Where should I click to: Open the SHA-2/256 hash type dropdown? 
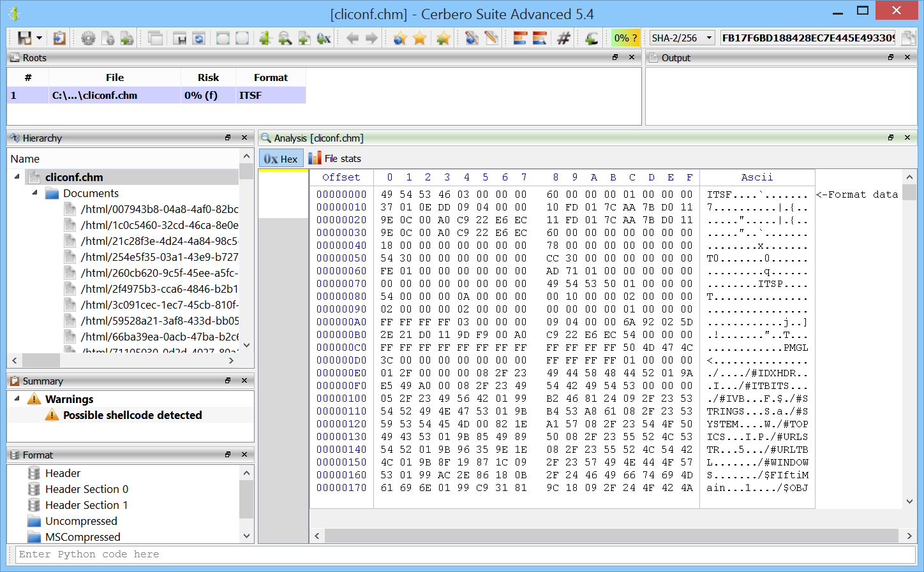(x=682, y=38)
